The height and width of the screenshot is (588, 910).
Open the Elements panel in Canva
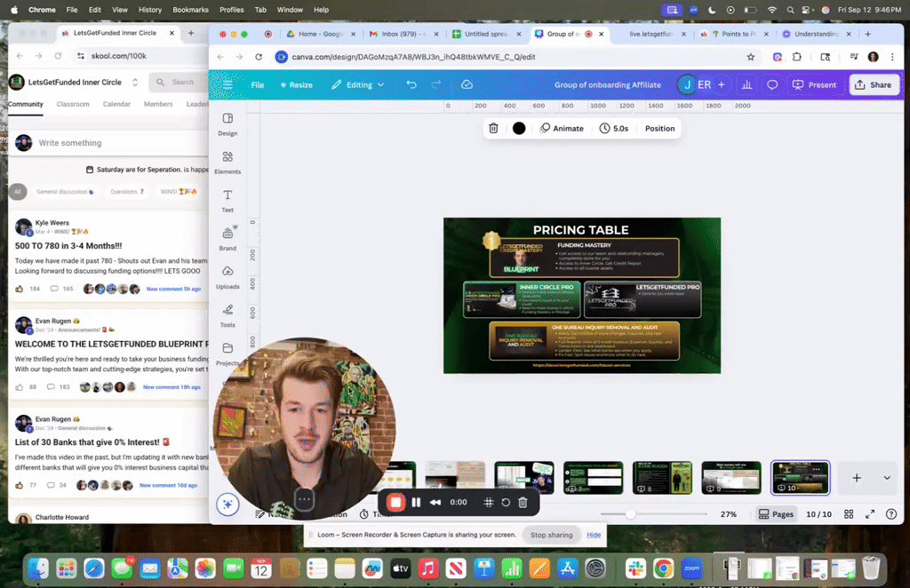(227, 163)
